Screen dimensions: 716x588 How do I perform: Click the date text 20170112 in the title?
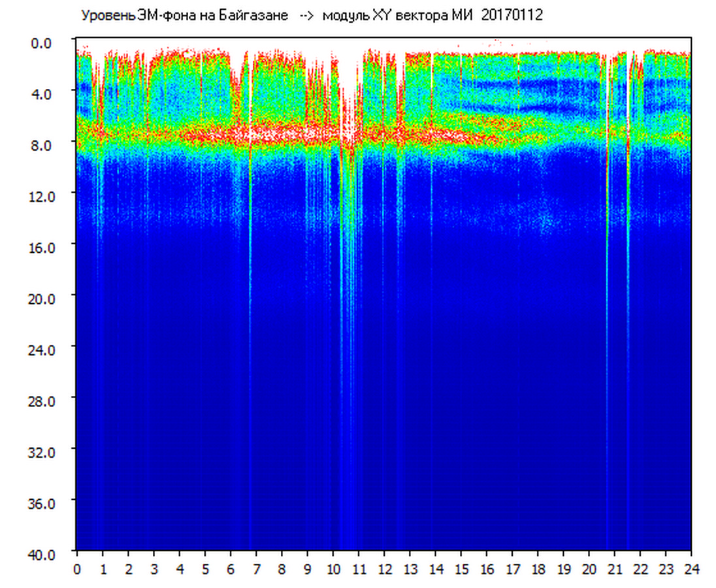tap(512, 16)
